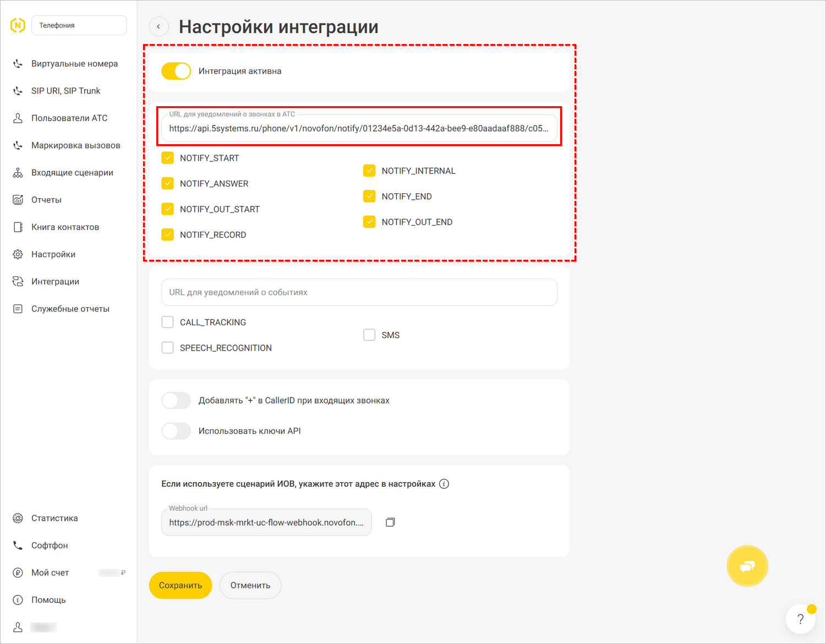Disable the Интеграция активна toggle

(x=176, y=70)
